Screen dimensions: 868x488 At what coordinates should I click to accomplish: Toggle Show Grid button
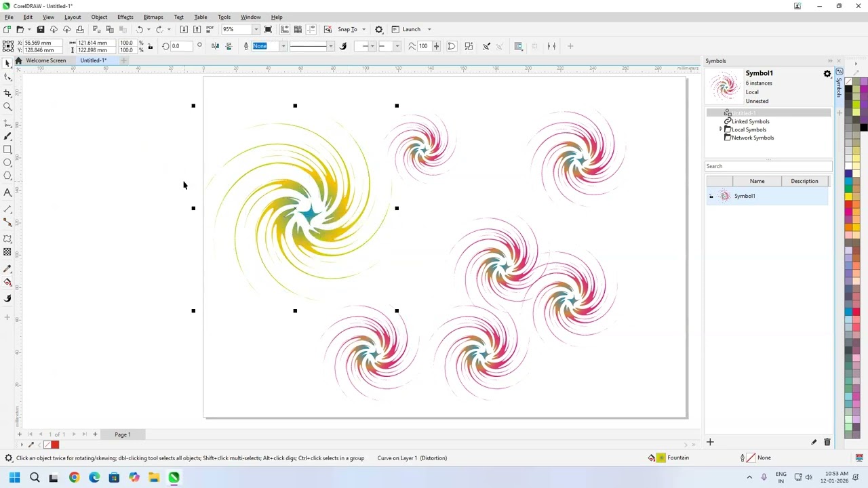298,29
